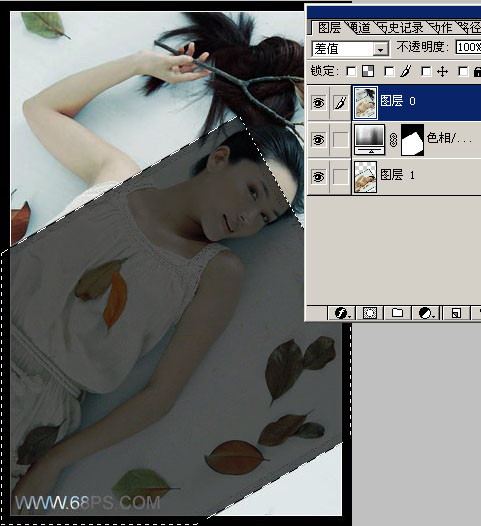Click the new layer set folder icon

pos(397,313)
